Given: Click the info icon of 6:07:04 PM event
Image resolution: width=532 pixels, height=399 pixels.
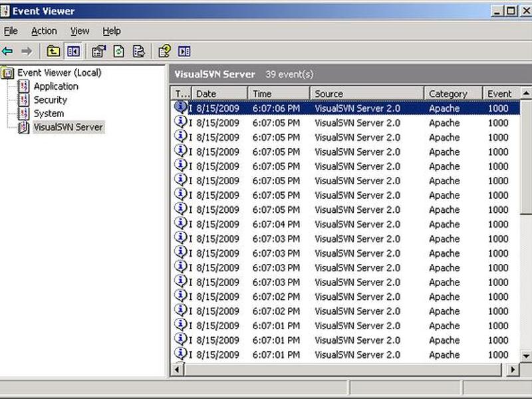Looking at the screenshot, I should tap(180, 223).
